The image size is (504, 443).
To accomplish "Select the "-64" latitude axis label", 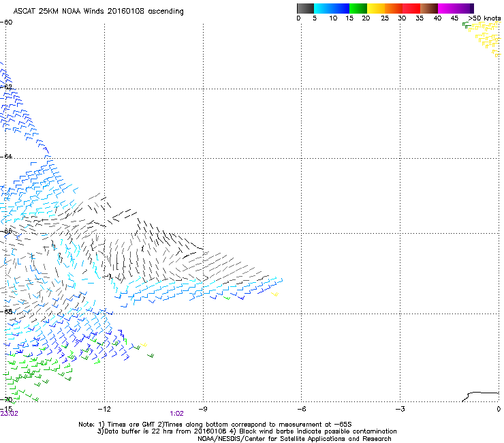I will [x=6, y=157].
